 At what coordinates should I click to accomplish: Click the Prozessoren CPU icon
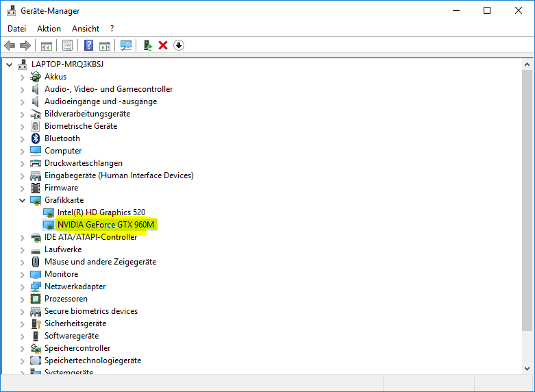tap(36, 299)
